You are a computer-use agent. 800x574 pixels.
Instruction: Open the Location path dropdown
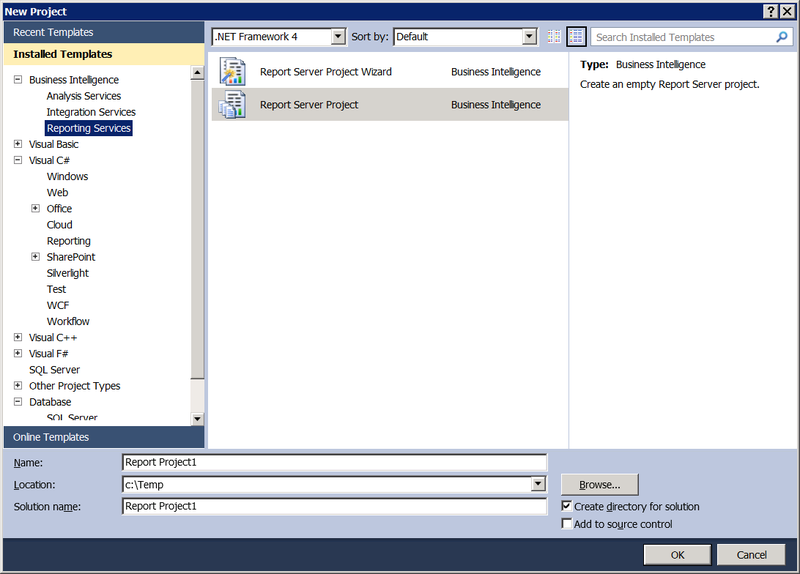pyautogui.click(x=538, y=484)
